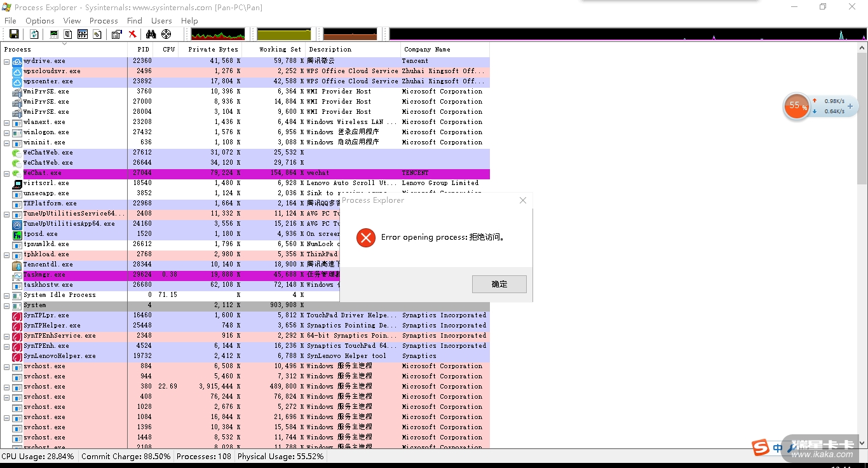
Task: Sort by the CPU column header
Action: point(166,50)
